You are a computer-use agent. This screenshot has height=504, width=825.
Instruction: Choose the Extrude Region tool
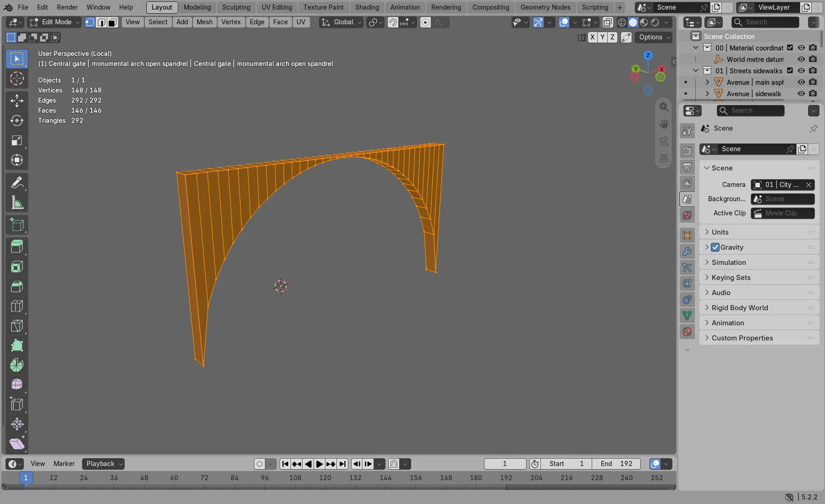pos(17,247)
